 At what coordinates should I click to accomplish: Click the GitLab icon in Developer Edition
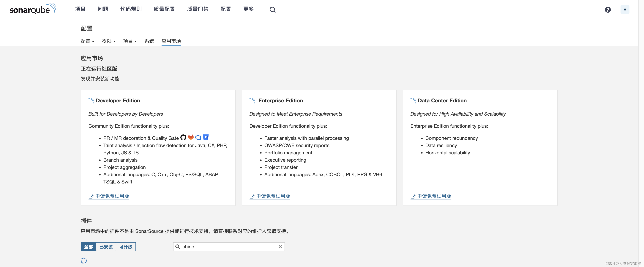191,137
